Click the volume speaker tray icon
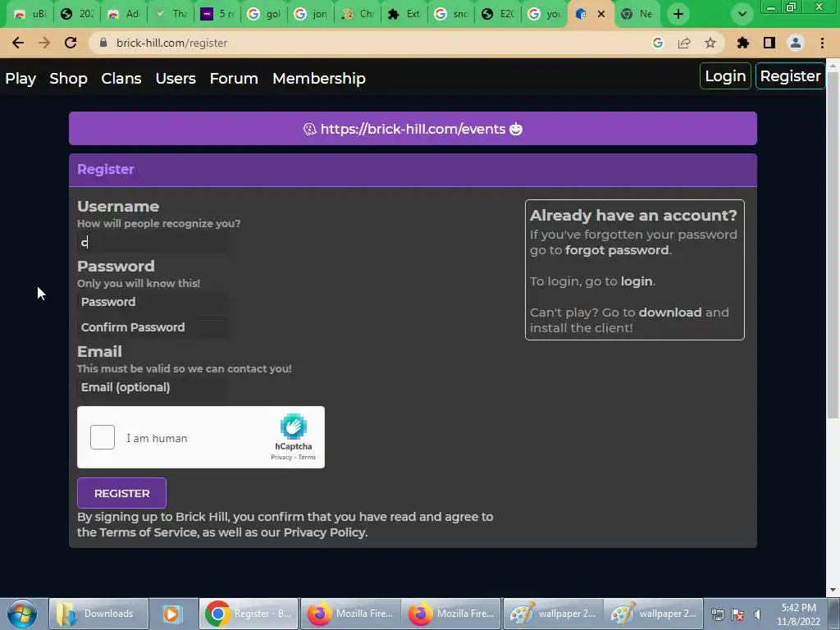 (757, 614)
